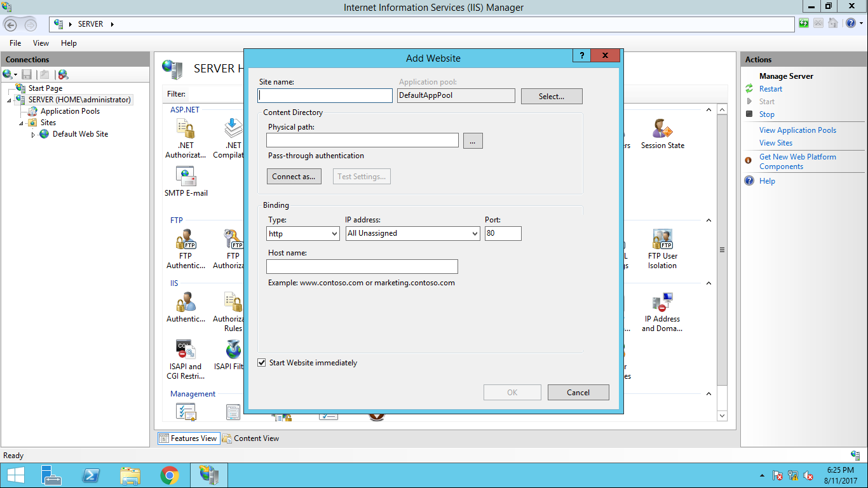This screenshot has width=868, height=488.
Task: Click the Save icon in Connections toolbar
Action: pos(27,74)
